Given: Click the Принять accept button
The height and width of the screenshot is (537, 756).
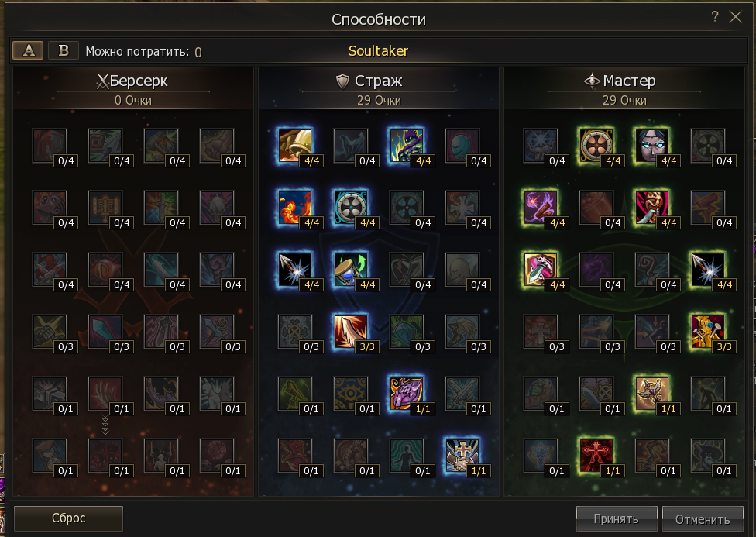Looking at the screenshot, I should 616,518.
